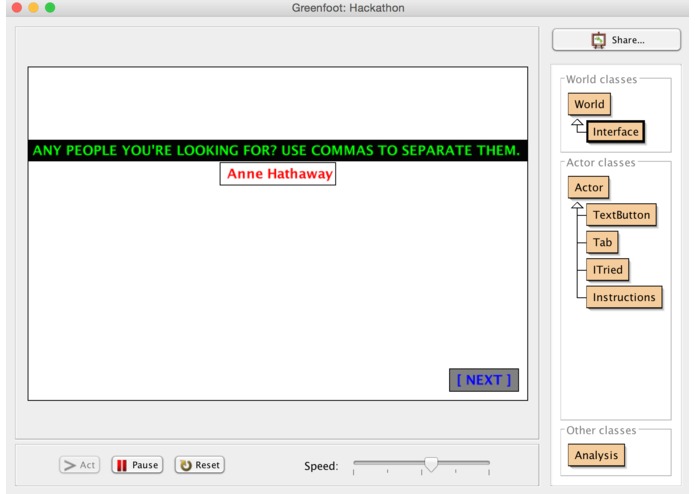Image resolution: width=695 pixels, height=494 pixels.
Task: Click the [ NEXT ] button in the world
Action: coord(484,380)
